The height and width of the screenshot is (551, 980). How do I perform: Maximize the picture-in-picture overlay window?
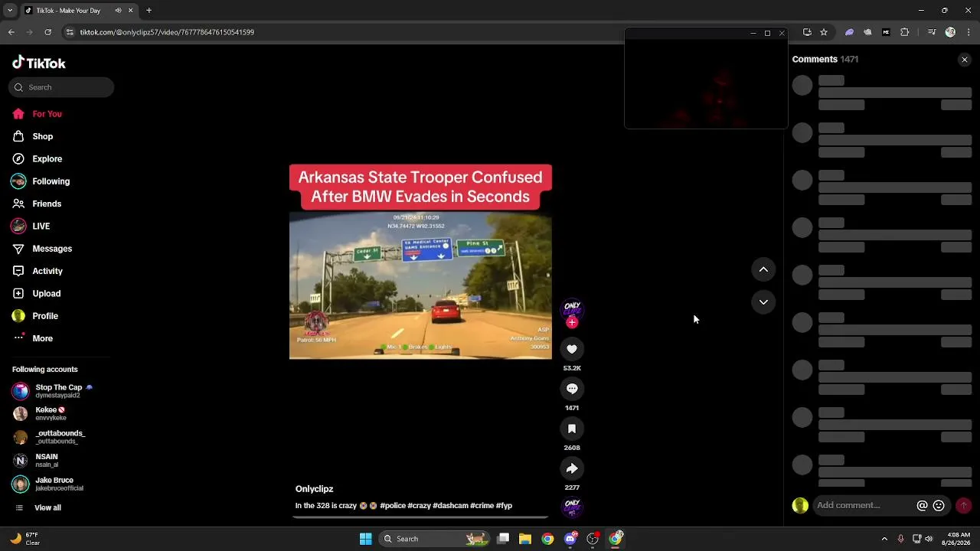point(767,34)
